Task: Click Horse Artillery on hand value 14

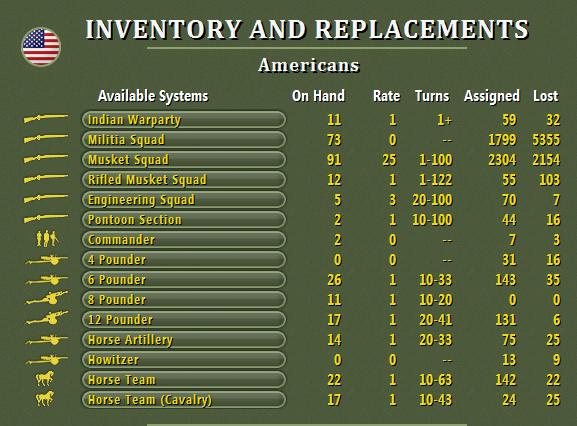Action: (334, 340)
